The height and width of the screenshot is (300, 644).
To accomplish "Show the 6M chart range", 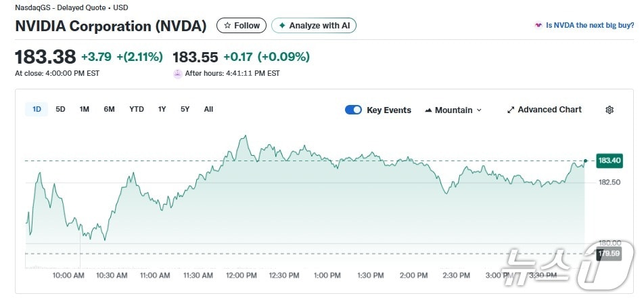I will coord(109,109).
